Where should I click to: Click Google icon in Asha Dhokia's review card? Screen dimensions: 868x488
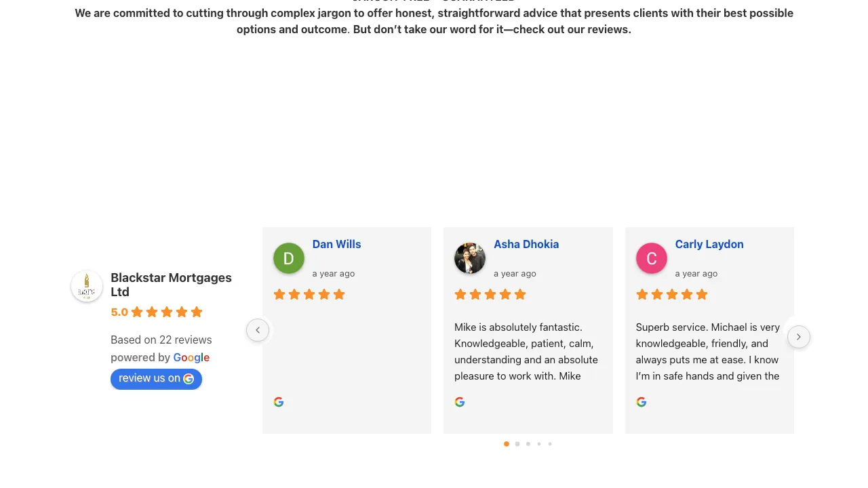[460, 402]
